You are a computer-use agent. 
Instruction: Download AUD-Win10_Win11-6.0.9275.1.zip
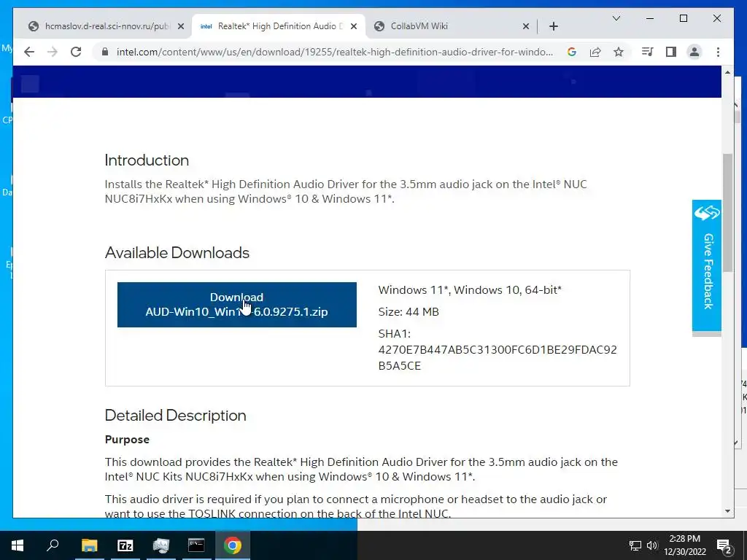237,305
